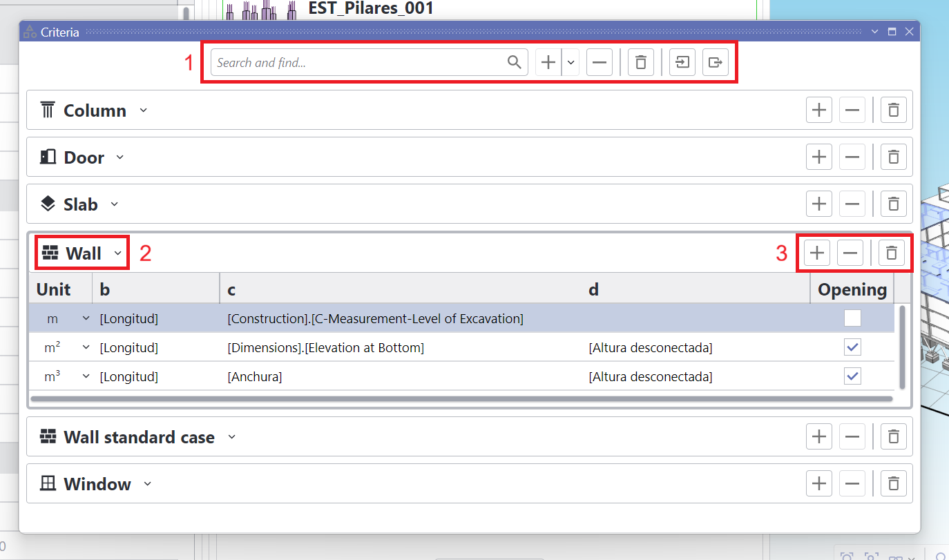This screenshot has height=560, width=949.
Task: Select EST_Pilares_001 item in background window
Action: click(371, 8)
